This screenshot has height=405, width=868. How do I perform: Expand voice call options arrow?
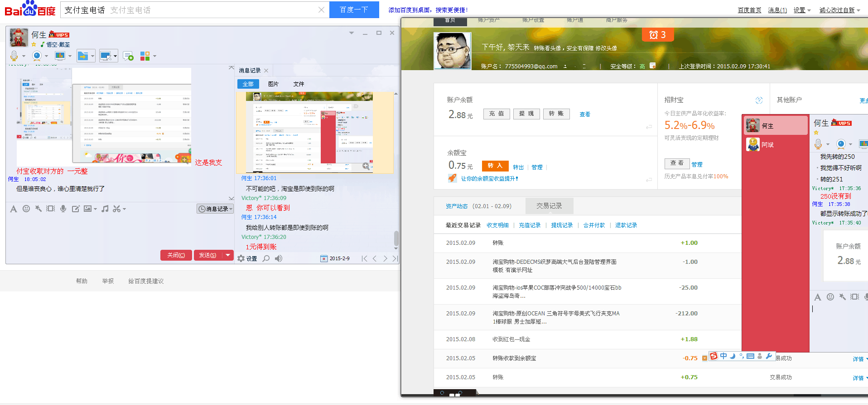click(x=24, y=56)
